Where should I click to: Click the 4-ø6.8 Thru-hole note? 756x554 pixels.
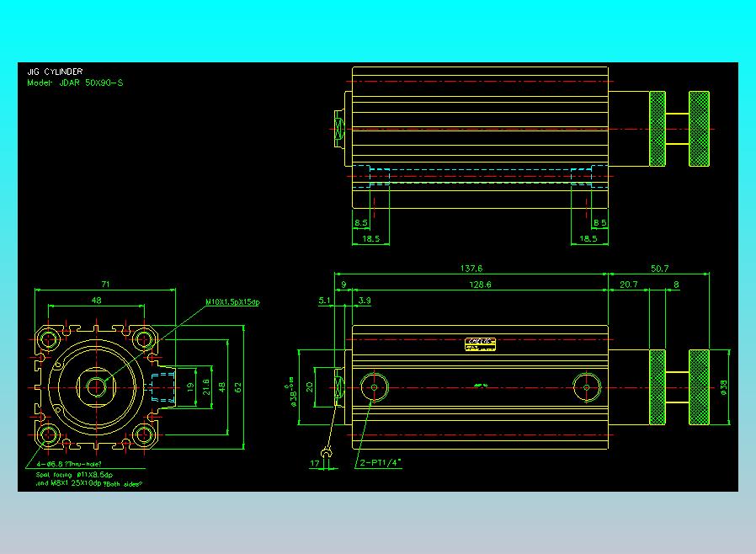point(69,464)
